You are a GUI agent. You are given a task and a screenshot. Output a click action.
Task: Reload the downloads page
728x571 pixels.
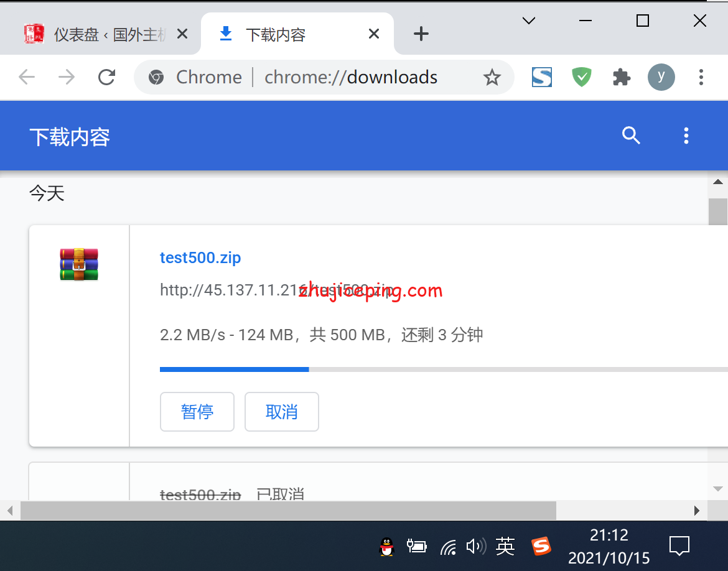pos(107,77)
